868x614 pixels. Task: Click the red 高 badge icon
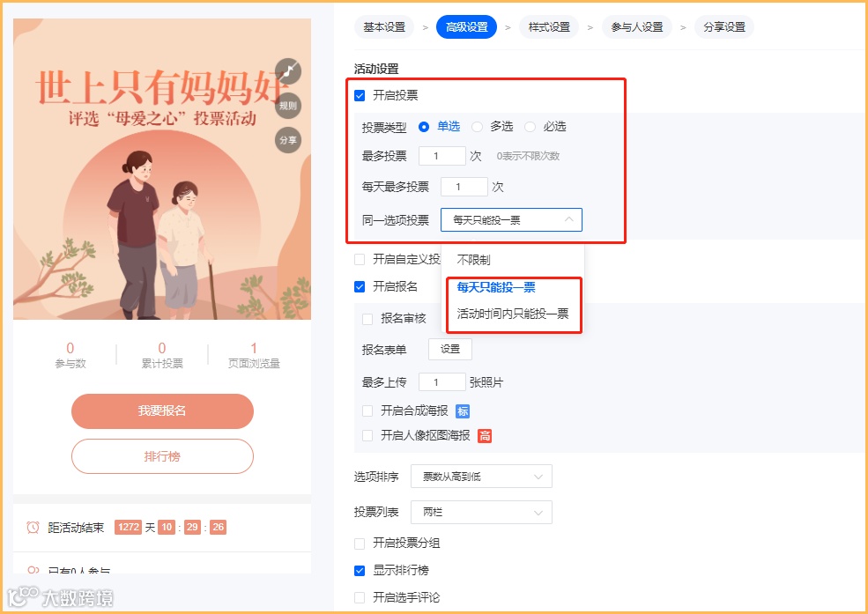point(485,436)
